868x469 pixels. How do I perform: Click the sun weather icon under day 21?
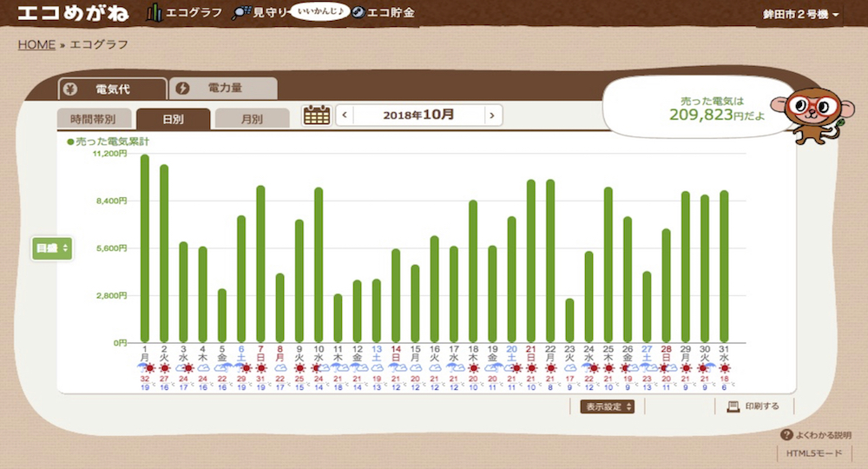(x=531, y=368)
